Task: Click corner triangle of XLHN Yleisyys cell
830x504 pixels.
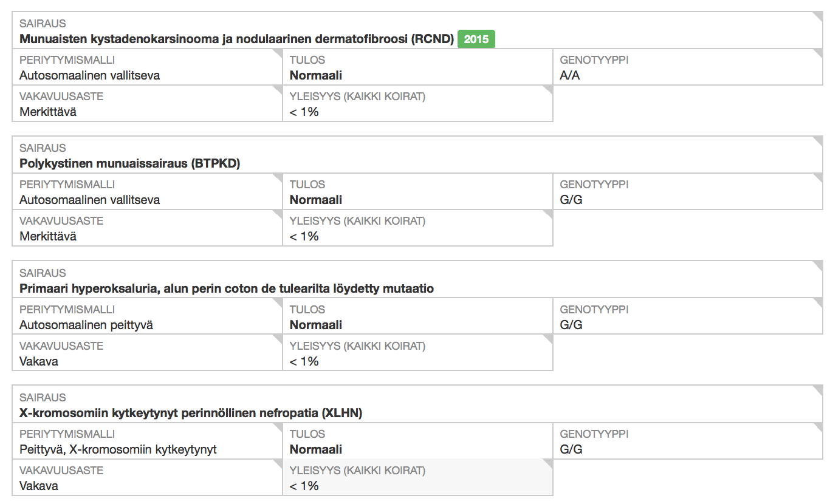Action: coord(549,463)
